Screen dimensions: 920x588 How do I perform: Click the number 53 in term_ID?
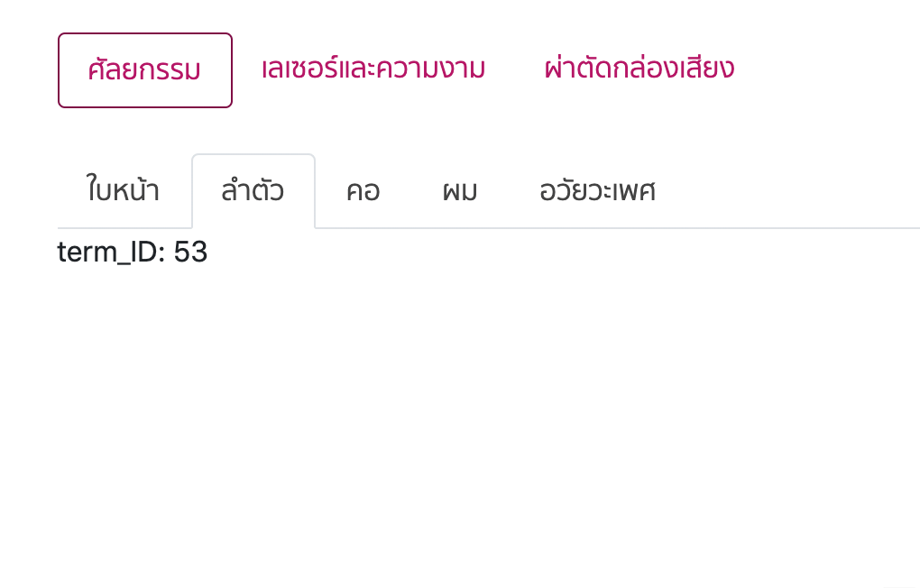tap(191, 253)
